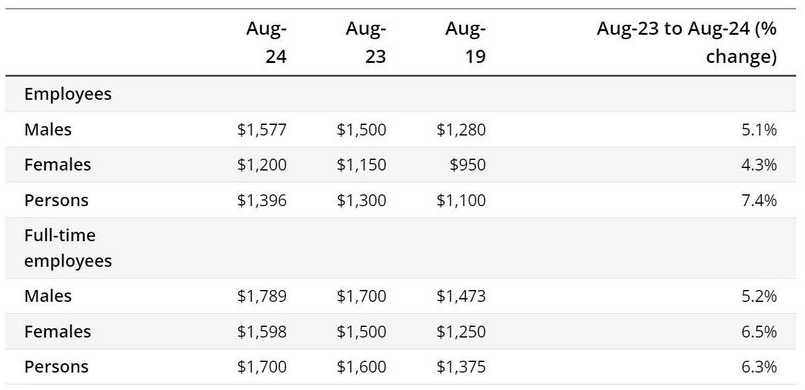Select the Employees section row
This screenshot has height=390, width=805.
point(400,94)
